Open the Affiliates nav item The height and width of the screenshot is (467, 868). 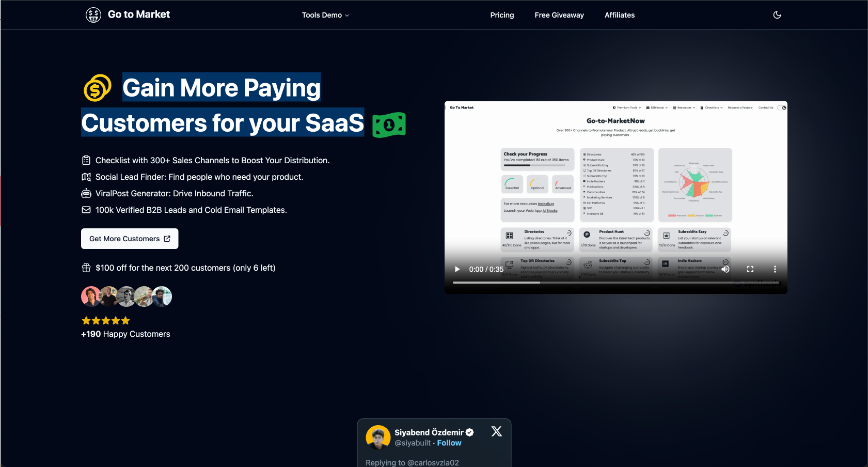coord(620,15)
